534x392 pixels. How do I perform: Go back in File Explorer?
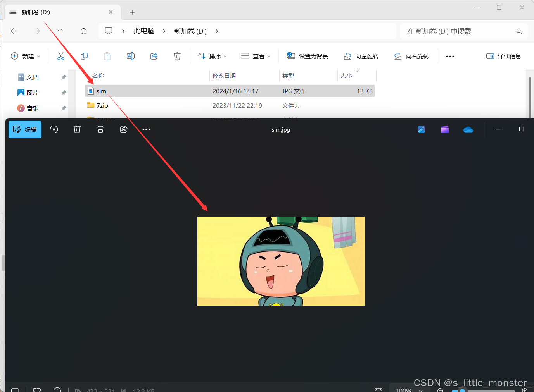click(14, 31)
